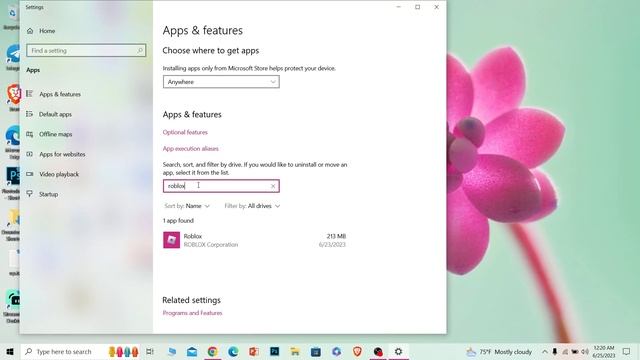Click the weather widget showing Mostly cloudy
The height and width of the screenshot is (360, 640).
[499, 351]
